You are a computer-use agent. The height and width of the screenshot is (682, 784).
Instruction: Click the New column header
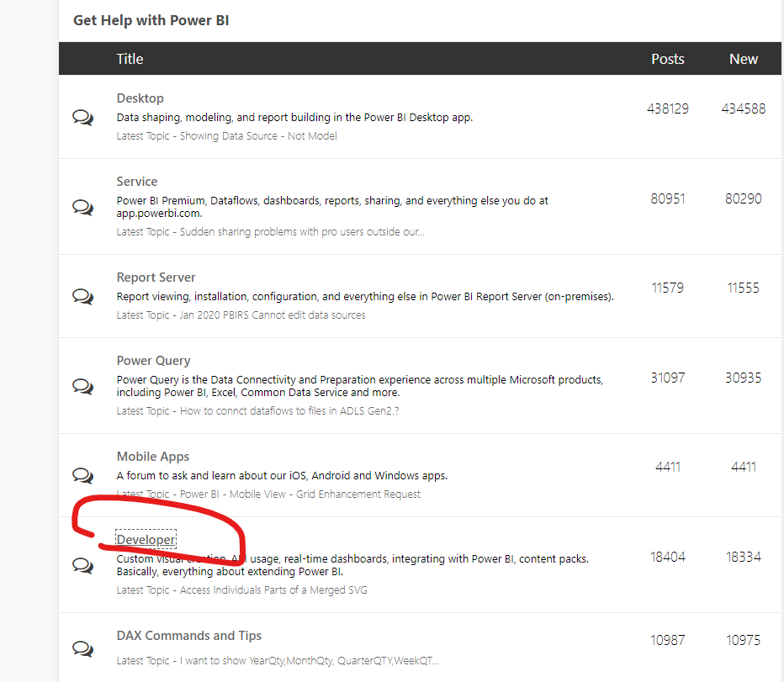[744, 59]
